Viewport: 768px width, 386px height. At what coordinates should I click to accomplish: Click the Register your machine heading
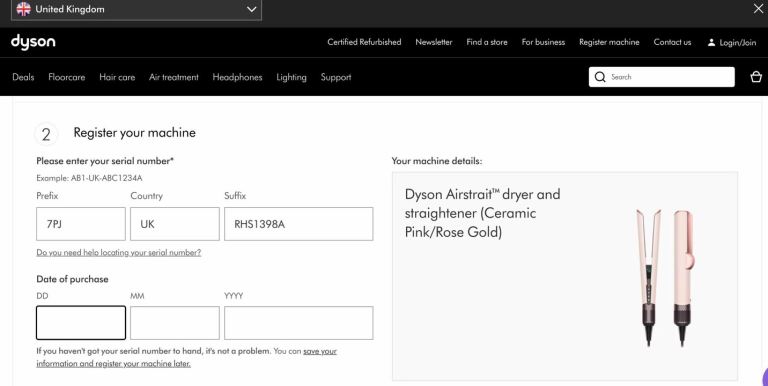point(135,133)
